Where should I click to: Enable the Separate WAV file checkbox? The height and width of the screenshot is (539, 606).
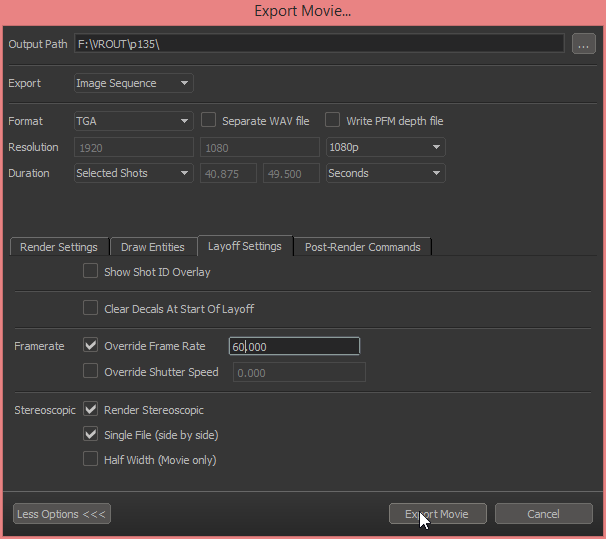click(209, 120)
